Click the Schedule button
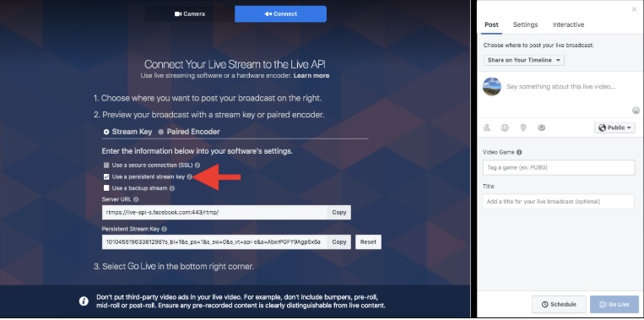The height and width of the screenshot is (320, 644). click(x=559, y=305)
